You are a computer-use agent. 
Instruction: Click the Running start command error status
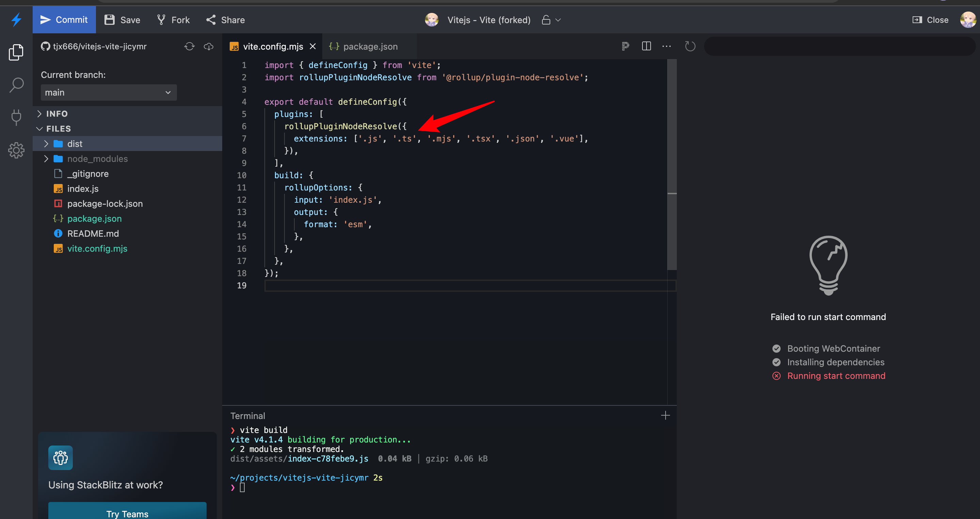(x=829, y=376)
